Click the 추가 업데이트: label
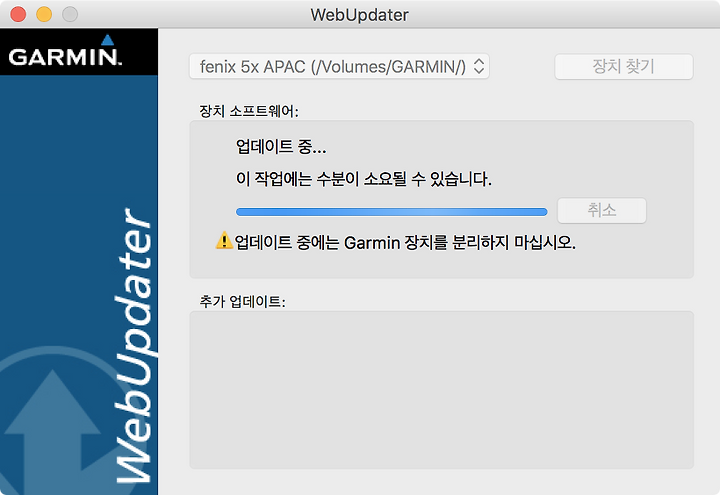The width and height of the screenshot is (720, 495). (242, 302)
